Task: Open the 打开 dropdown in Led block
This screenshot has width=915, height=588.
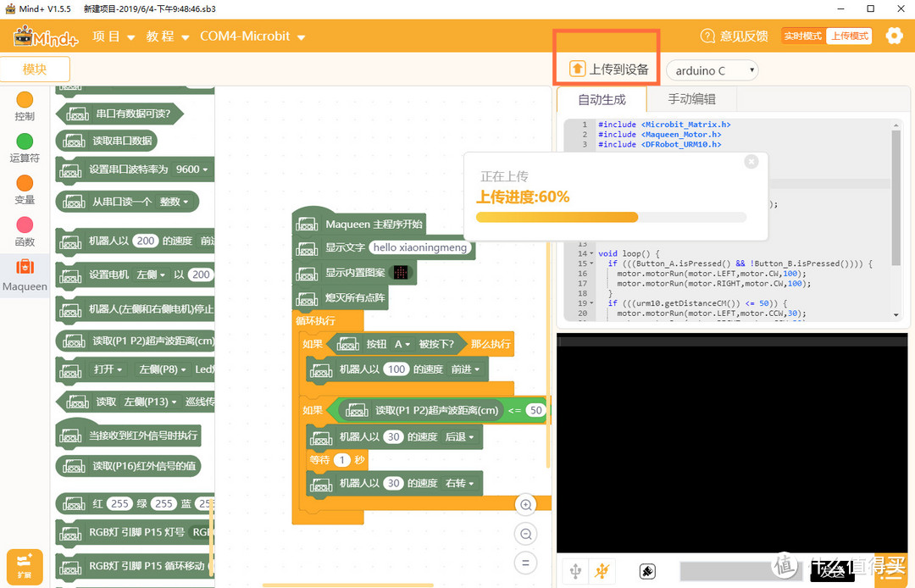Action: coord(108,369)
